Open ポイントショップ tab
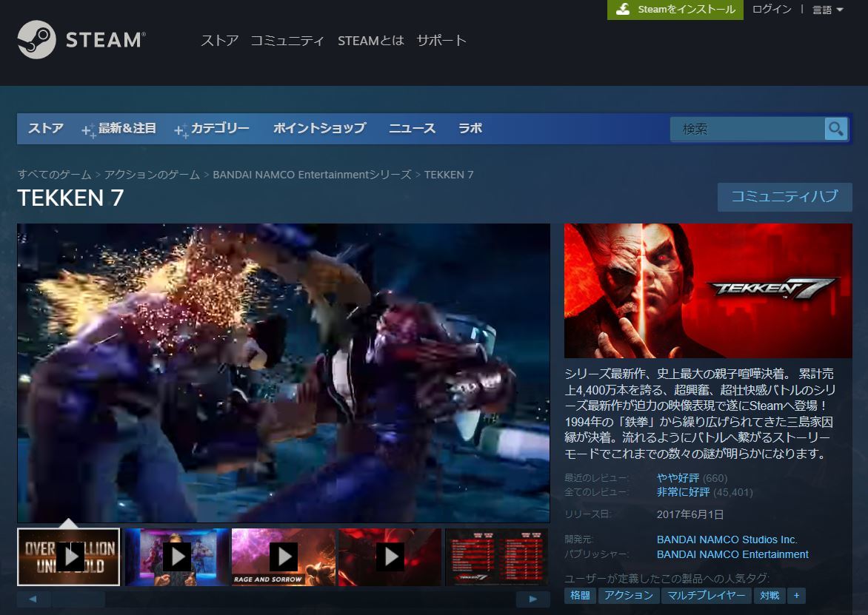 click(319, 128)
